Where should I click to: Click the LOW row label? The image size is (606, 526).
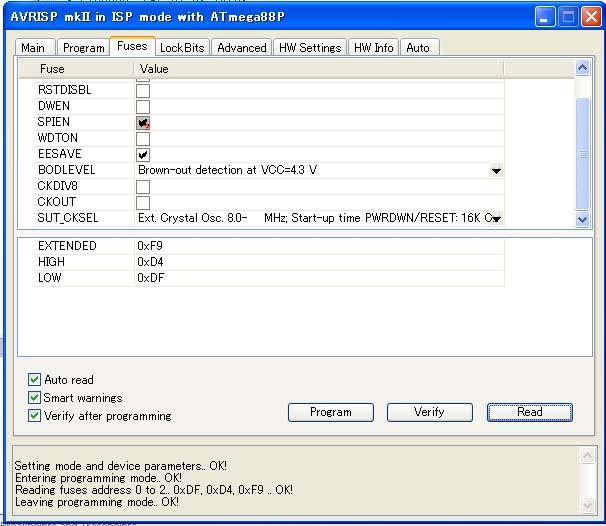click(49, 278)
